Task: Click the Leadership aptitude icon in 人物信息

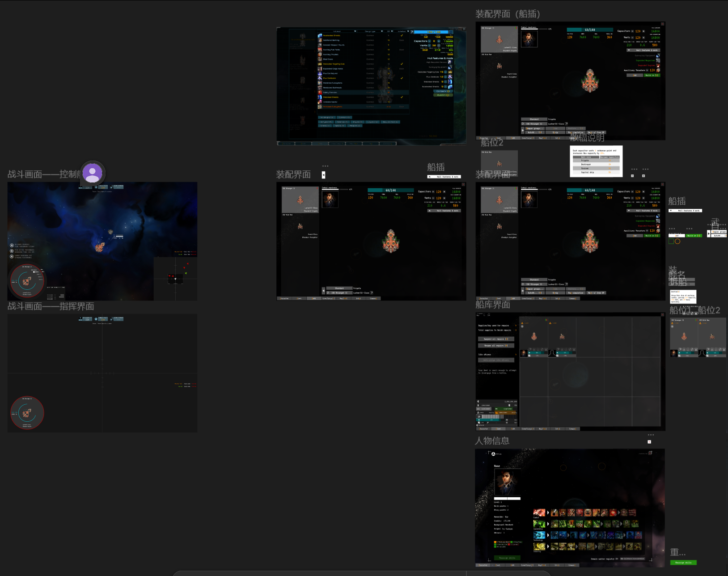Action: point(539,524)
